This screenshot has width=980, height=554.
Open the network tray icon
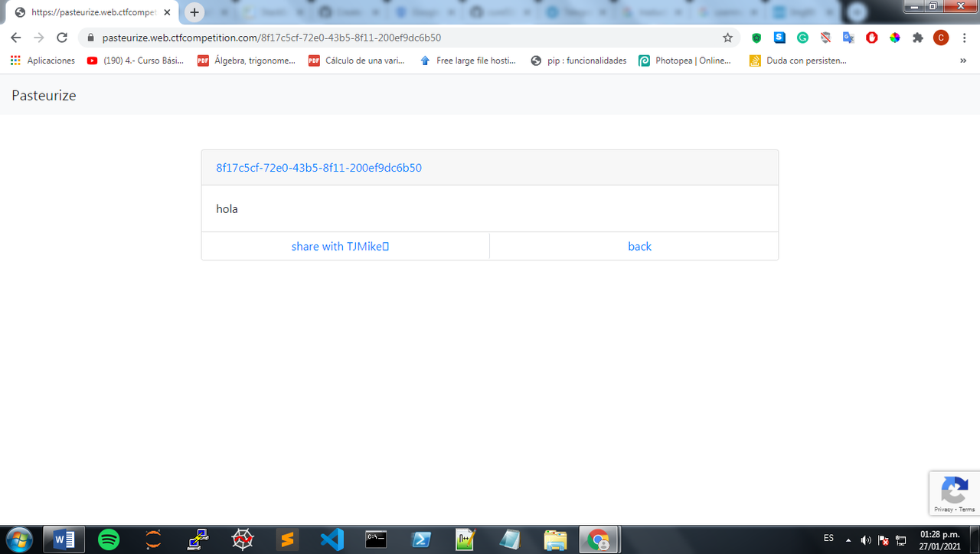(x=901, y=539)
